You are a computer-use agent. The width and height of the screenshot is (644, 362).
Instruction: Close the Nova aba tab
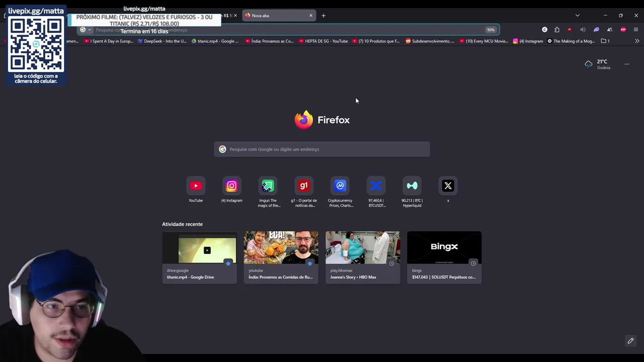(x=311, y=16)
